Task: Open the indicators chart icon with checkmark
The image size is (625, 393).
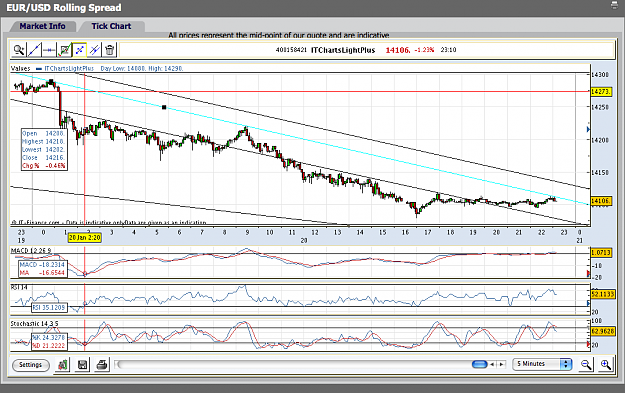Action: click(65, 50)
